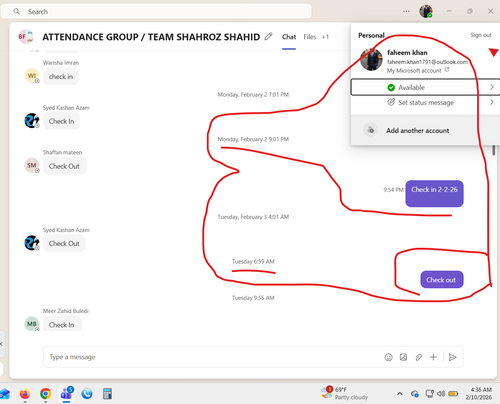Click the search magnifier icon
The width and height of the screenshot is (500, 404).
tap(16, 11)
